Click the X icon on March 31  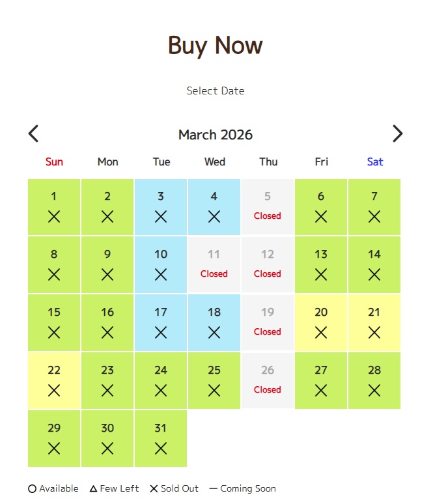click(161, 449)
